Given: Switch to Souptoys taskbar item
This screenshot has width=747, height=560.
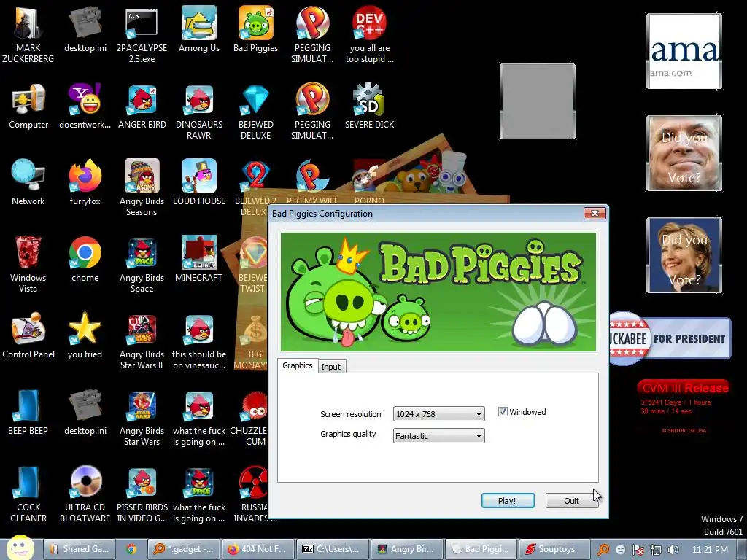Looking at the screenshot, I should tap(554, 549).
